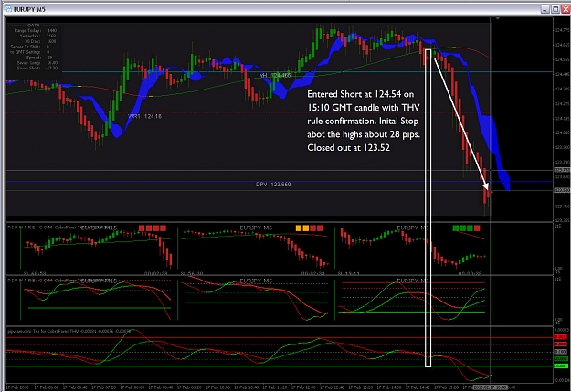Image resolution: width=571 pixels, height=392 pixels.
Task: Click the DATA panel header
Action: point(34,26)
